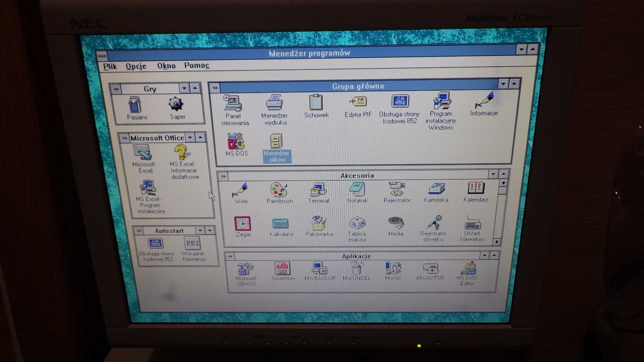Select the Rejestrator icon

pyautogui.click(x=397, y=189)
